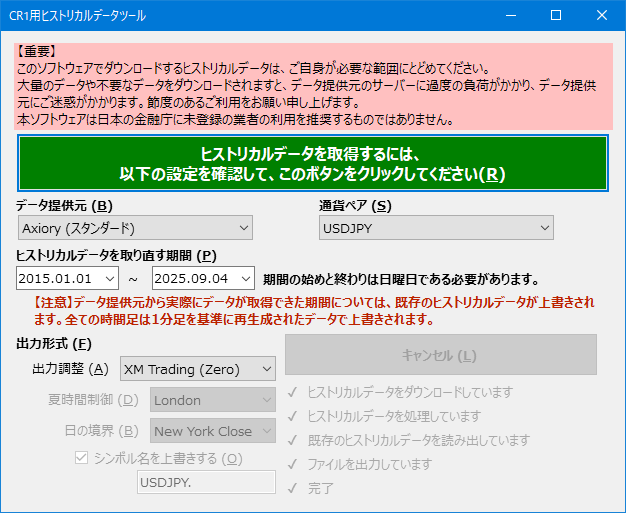The height and width of the screenshot is (513, 626).
Task: Click the 完了 status text
Action: point(321,488)
